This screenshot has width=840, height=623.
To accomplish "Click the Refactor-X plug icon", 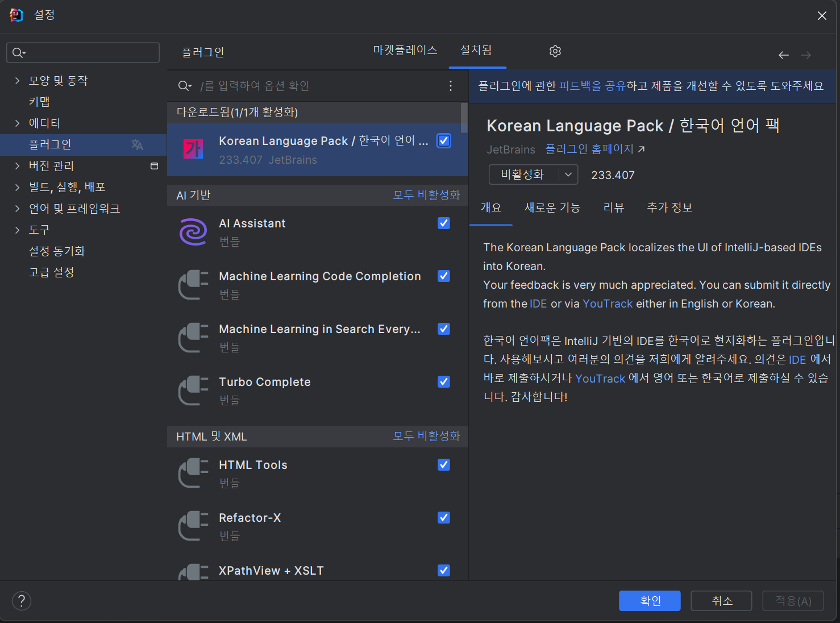I will pyautogui.click(x=193, y=526).
